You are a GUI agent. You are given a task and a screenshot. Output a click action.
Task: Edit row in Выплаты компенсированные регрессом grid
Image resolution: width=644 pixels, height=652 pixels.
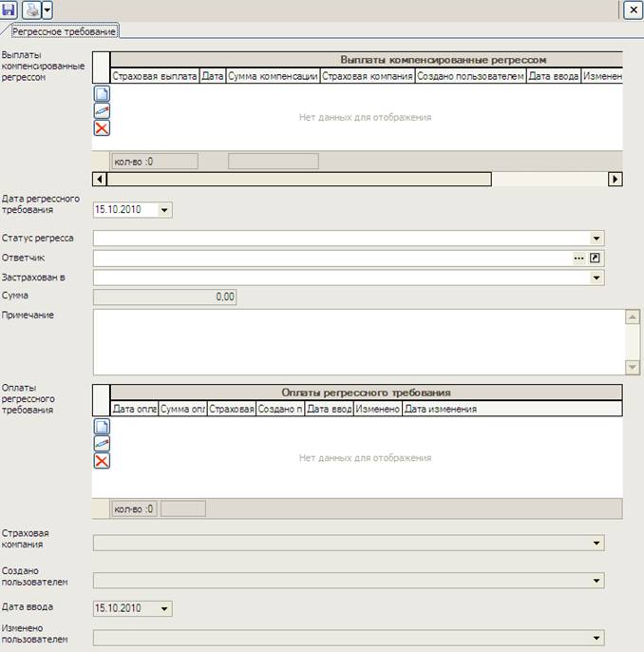click(102, 111)
